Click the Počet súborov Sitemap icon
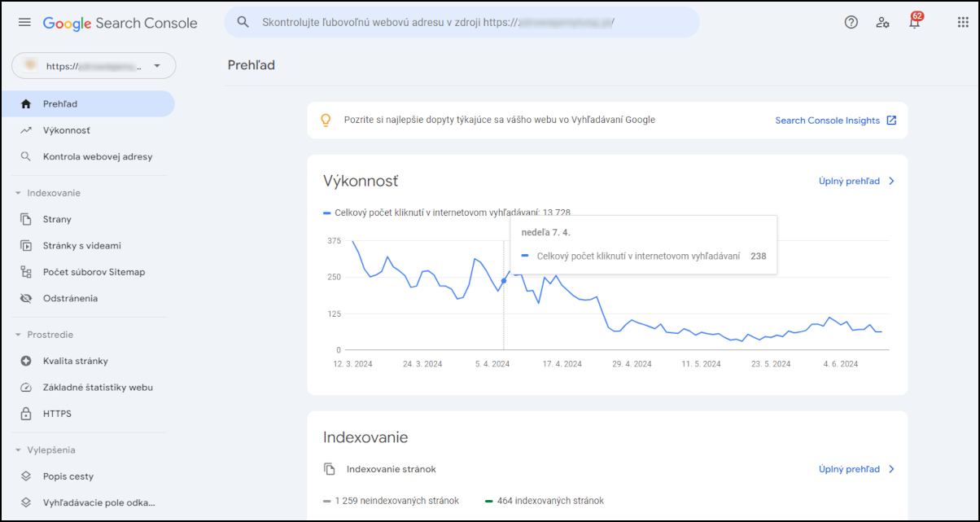 [26, 272]
